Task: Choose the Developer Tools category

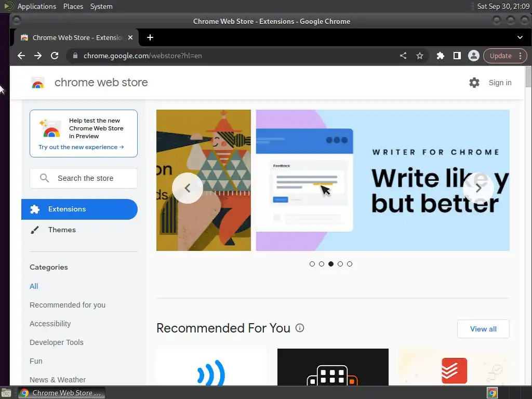Action: click(56, 342)
